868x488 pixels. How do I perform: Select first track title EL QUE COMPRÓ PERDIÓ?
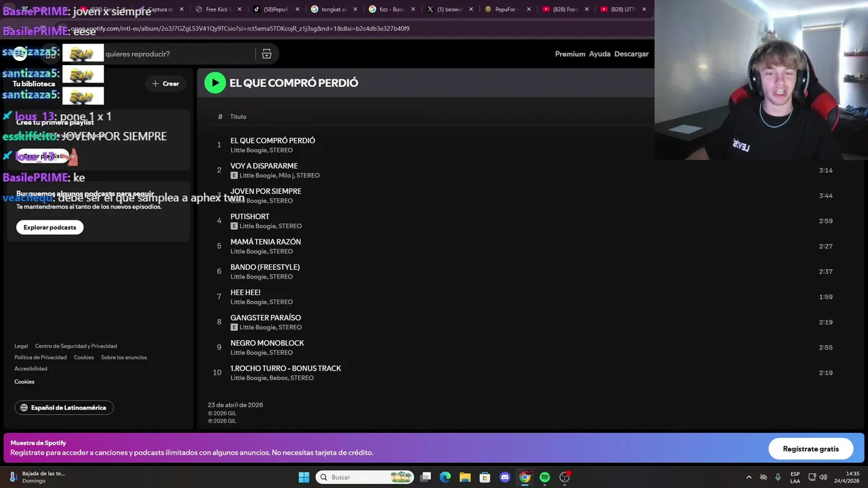[x=273, y=141]
